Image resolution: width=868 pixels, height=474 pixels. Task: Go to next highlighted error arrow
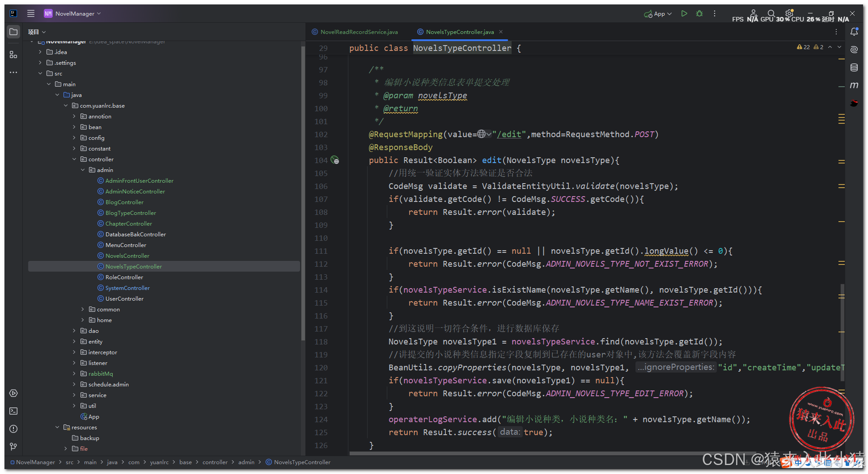(x=839, y=47)
